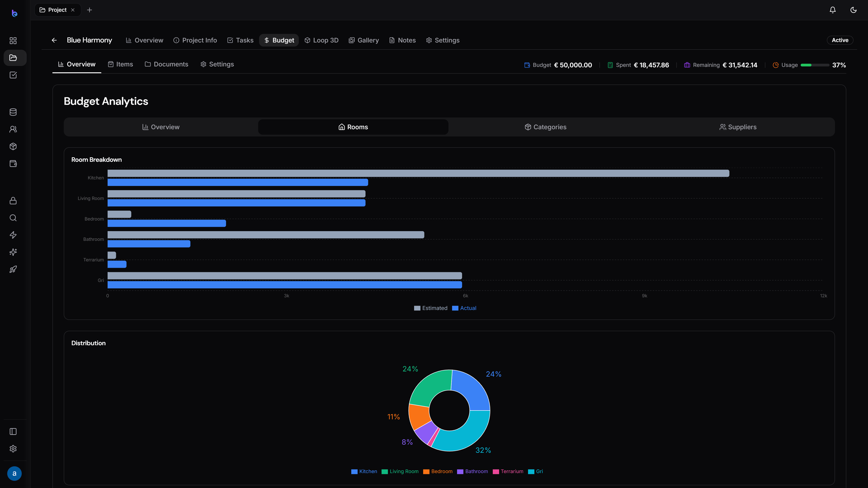The width and height of the screenshot is (868, 488).
Task: Open search from the sidebar magnifier icon
Action: point(13,218)
